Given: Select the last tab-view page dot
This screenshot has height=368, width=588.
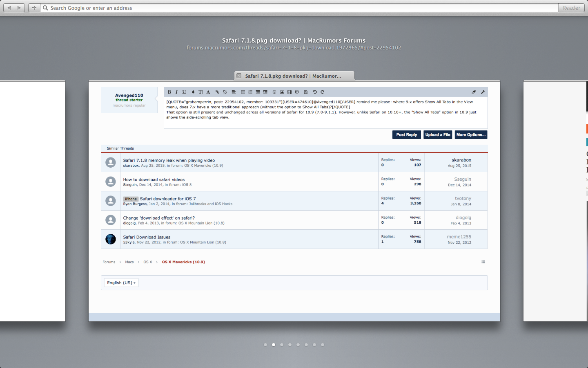Looking at the screenshot, I should [323, 345].
